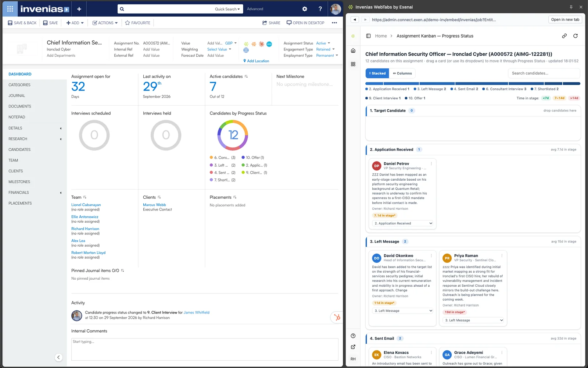The height and width of the screenshot is (368, 588).
Task: Click Open in new tab button
Action: point(565,20)
